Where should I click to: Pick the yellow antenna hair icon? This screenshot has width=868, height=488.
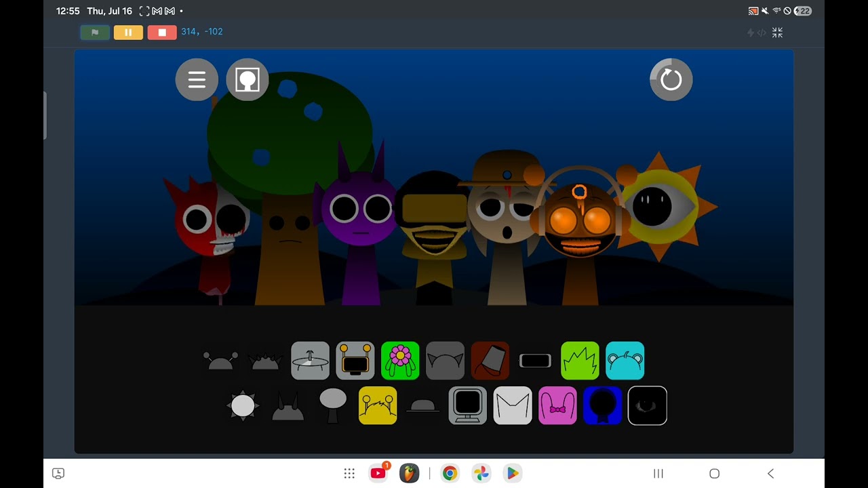point(378,405)
